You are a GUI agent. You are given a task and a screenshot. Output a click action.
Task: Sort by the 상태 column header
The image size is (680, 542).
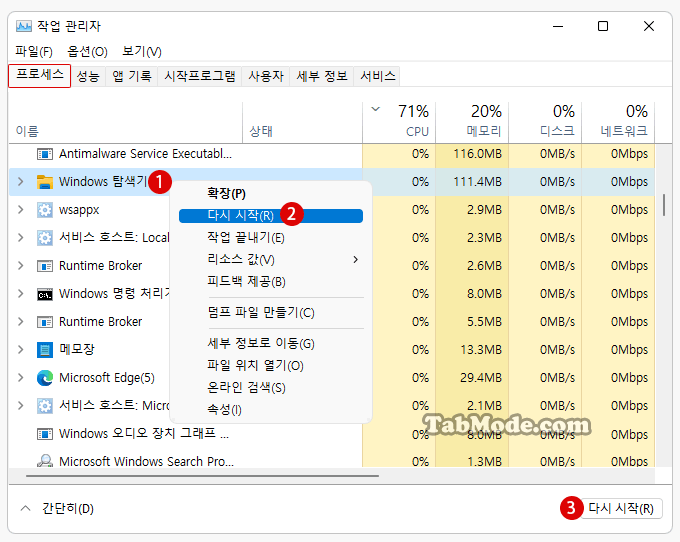pyautogui.click(x=302, y=123)
